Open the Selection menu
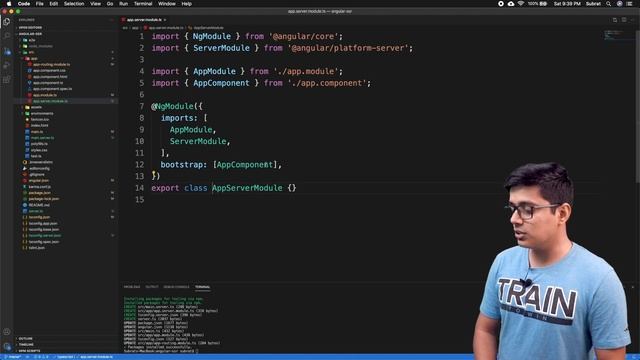 coord(74,4)
